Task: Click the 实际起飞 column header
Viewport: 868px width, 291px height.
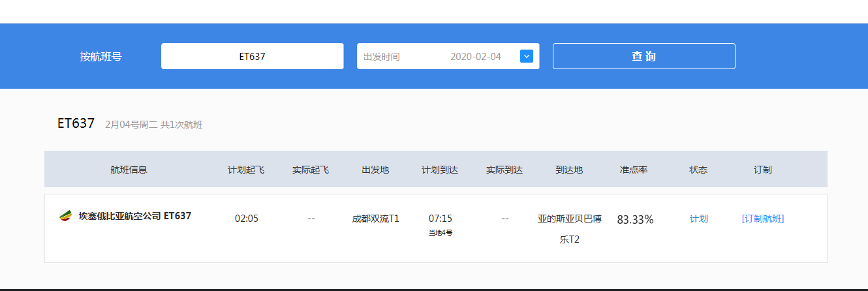Action: (x=311, y=170)
